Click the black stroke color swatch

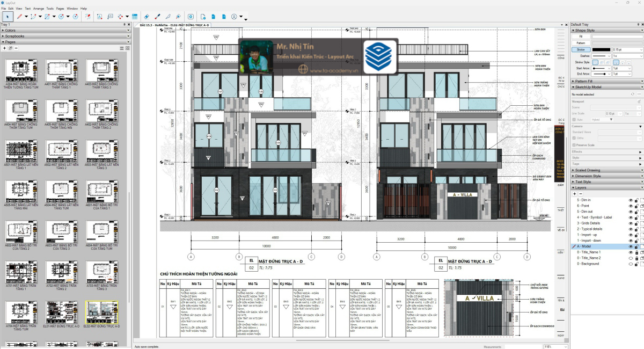point(601,49)
